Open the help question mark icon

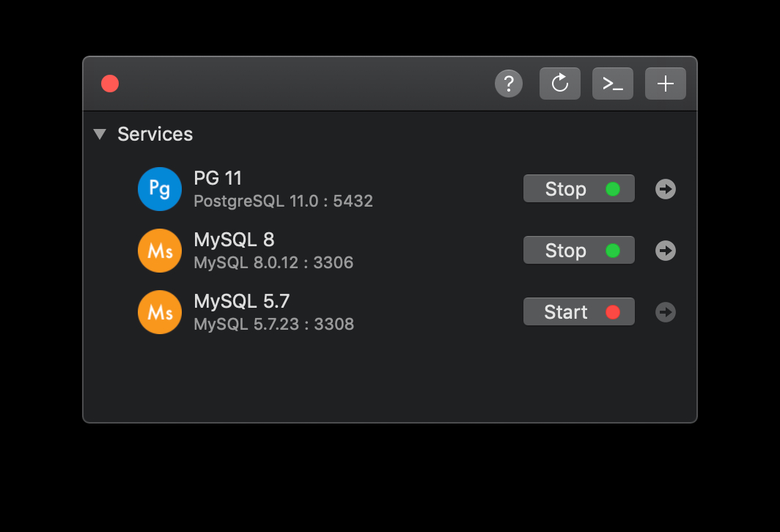pos(509,84)
